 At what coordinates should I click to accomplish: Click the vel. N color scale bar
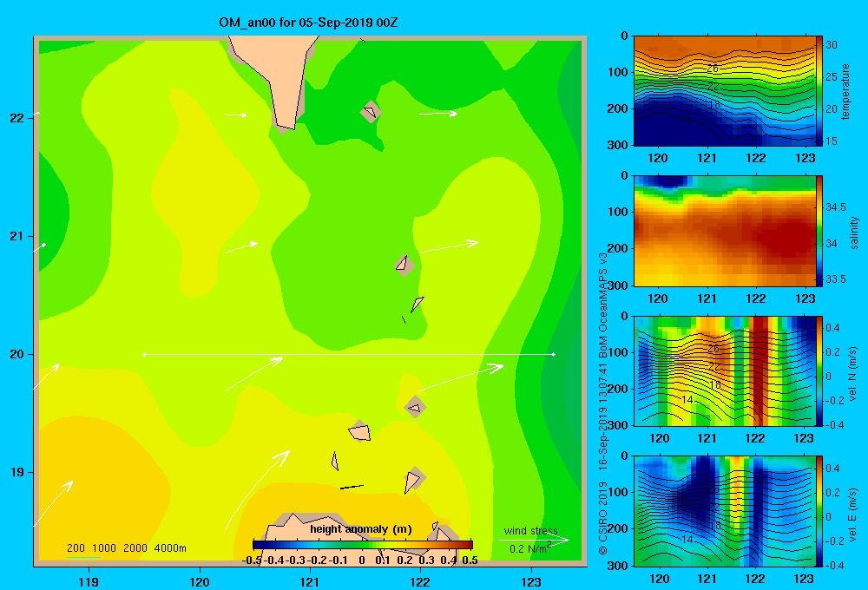pos(819,370)
